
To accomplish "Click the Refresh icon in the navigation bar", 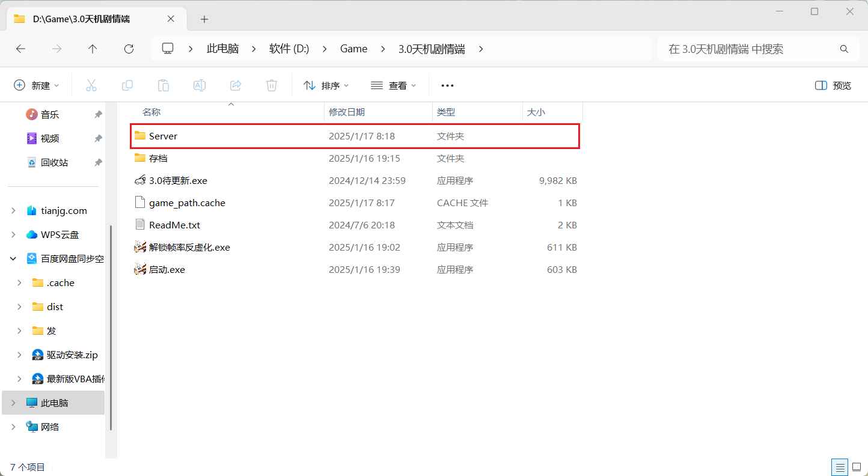I will point(128,49).
